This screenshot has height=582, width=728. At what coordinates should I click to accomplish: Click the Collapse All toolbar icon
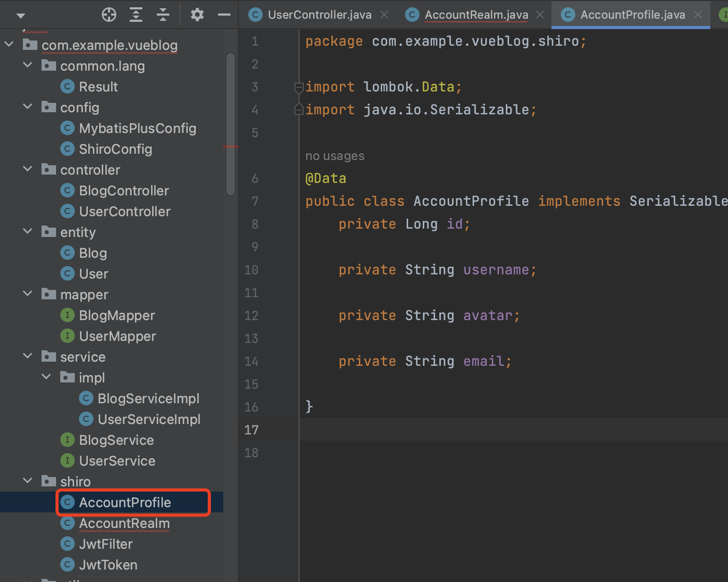pos(163,15)
